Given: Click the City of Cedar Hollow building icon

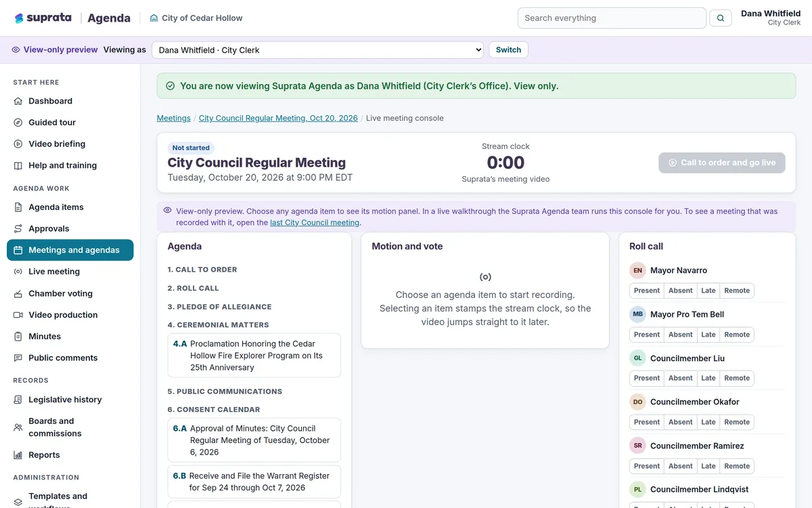Looking at the screenshot, I should click(x=154, y=18).
